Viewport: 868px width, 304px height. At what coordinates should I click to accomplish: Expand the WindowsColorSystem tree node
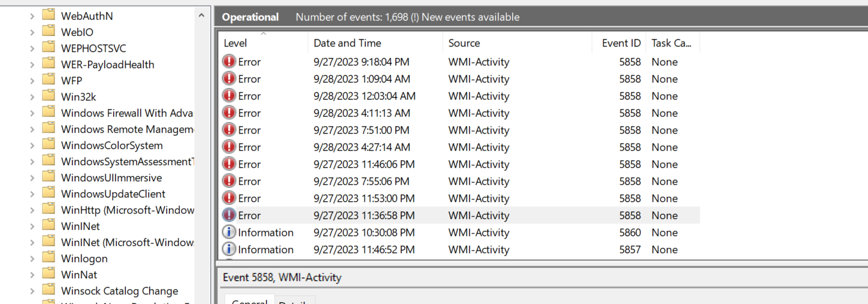[x=32, y=145]
